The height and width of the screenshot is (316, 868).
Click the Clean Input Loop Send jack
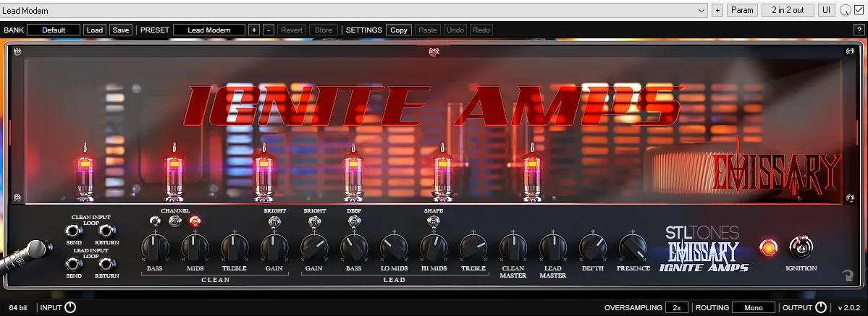[72, 231]
